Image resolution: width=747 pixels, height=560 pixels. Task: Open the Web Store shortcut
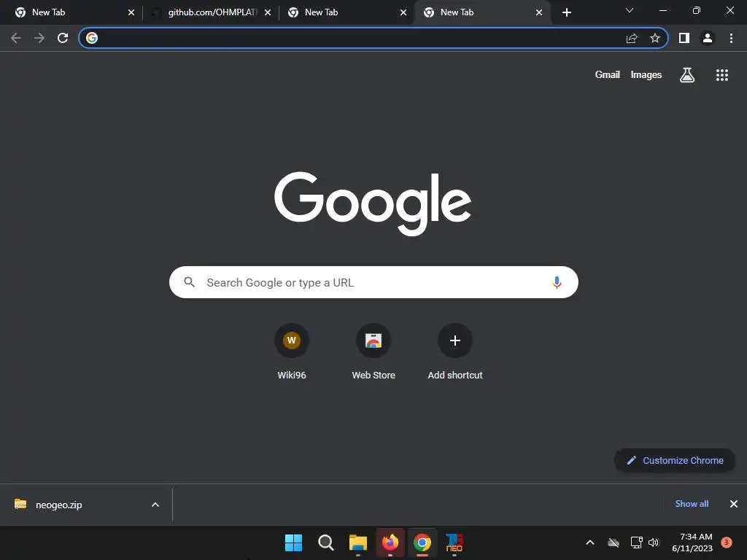pyautogui.click(x=373, y=351)
